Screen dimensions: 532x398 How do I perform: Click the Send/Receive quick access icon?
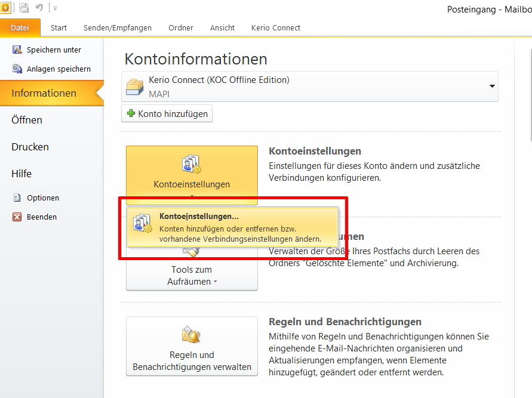[x=24, y=7]
